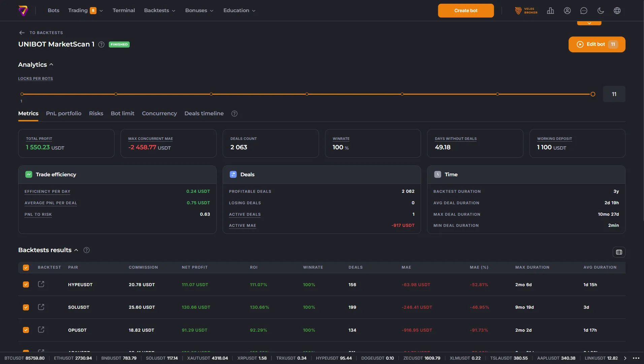Image resolution: width=644 pixels, height=364 pixels.
Task: Select the Metrics tab
Action: click(28, 114)
